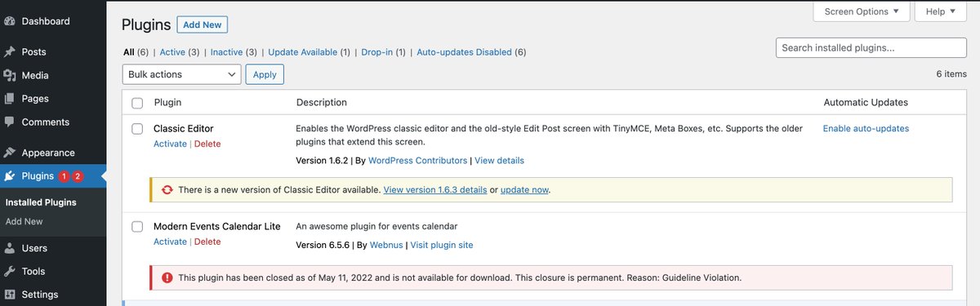Click the Automatic Updates column header
Image resolution: width=980 pixels, height=306 pixels.
click(866, 103)
